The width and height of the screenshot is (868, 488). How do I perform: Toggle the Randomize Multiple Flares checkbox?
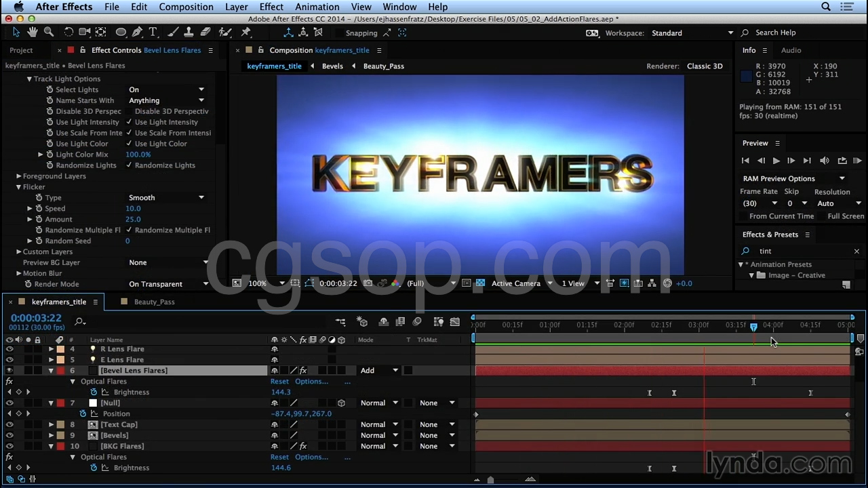[129, 230]
